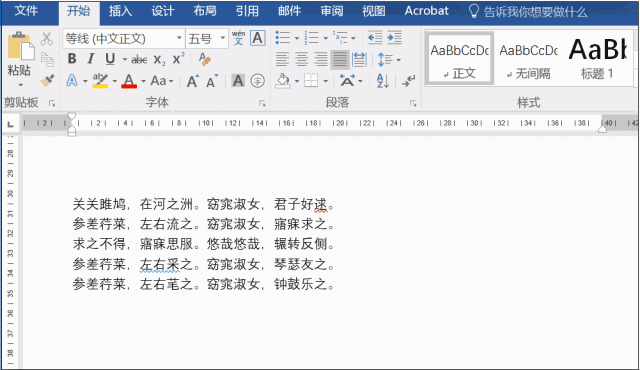Apply Character Border icon
This screenshot has width=640, height=370.
258,38
